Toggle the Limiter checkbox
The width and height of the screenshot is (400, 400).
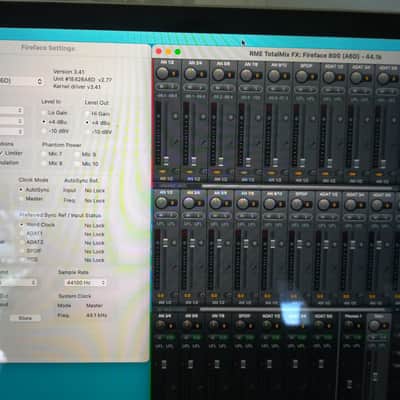(x=1, y=153)
